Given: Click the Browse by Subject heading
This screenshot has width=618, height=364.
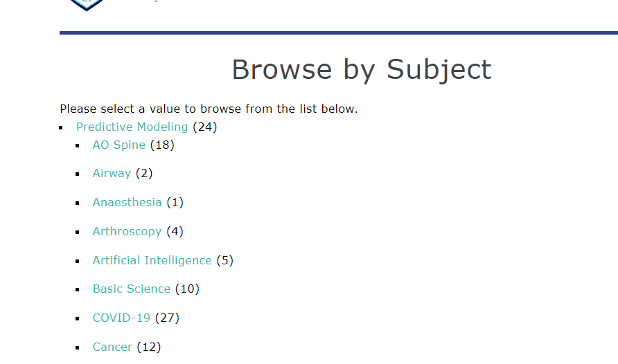Looking at the screenshot, I should click(362, 70).
